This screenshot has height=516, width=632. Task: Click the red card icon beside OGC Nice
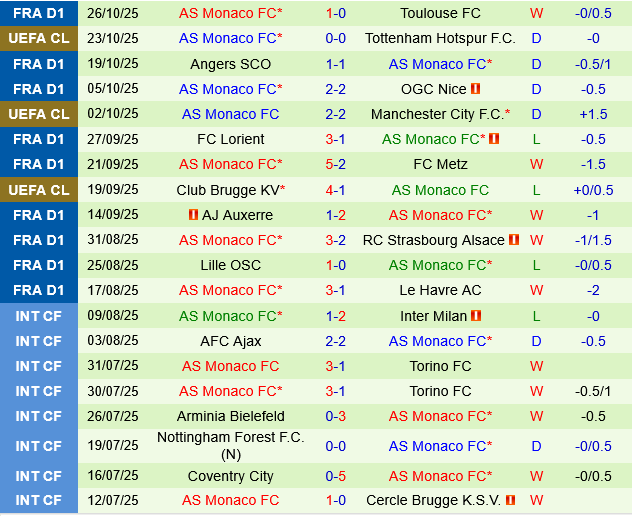(476, 89)
